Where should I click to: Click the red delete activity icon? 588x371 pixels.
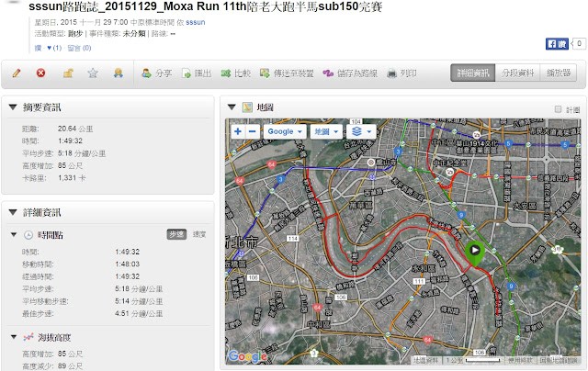[41, 73]
